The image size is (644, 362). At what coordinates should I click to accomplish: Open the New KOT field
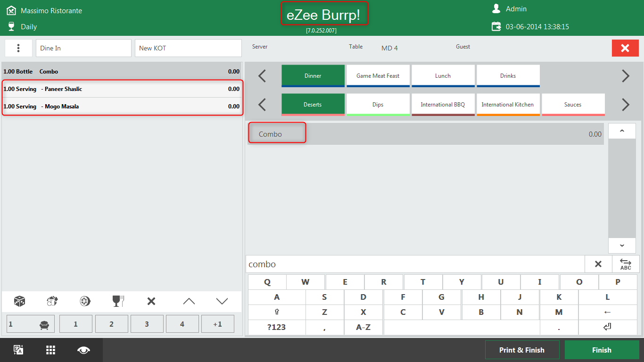[x=188, y=48]
